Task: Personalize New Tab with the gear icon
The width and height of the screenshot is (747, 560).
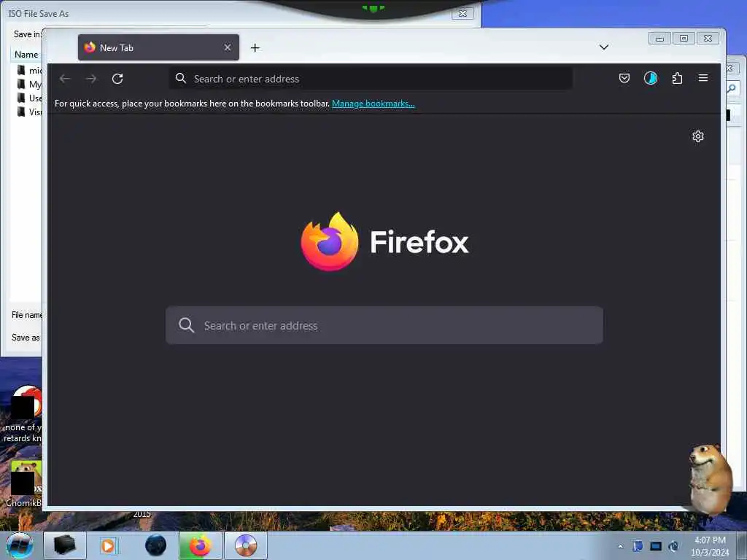Action: (698, 136)
